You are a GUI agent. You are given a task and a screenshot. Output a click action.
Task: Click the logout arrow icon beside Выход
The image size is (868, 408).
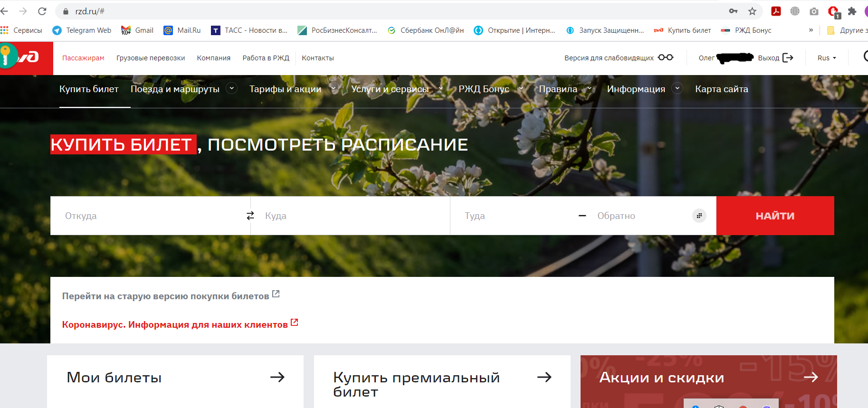pyautogui.click(x=788, y=57)
